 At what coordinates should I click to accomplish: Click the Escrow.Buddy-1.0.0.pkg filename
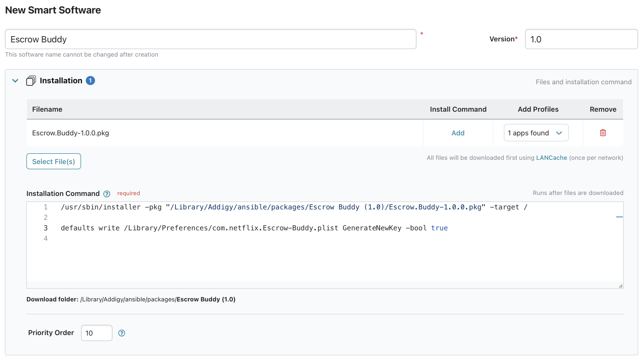tap(70, 133)
